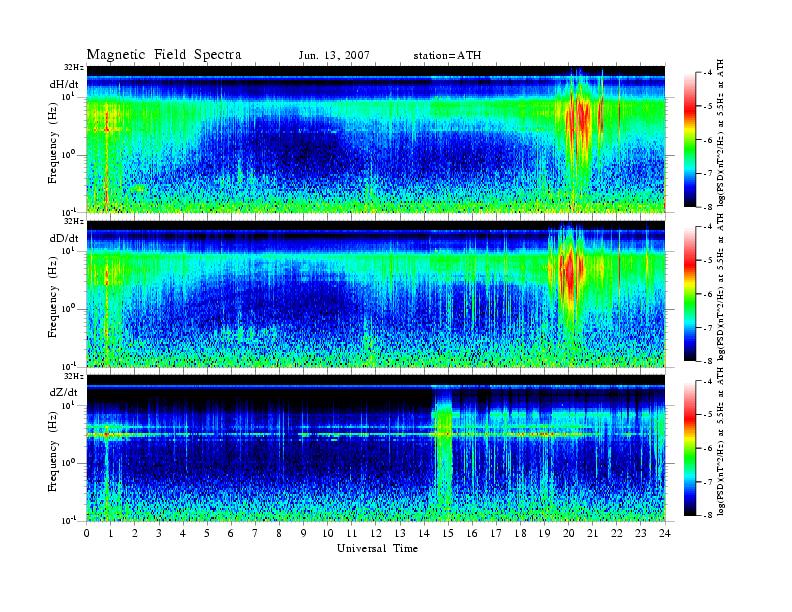Select the date text "Jun. 13, 2007"

tap(334, 55)
